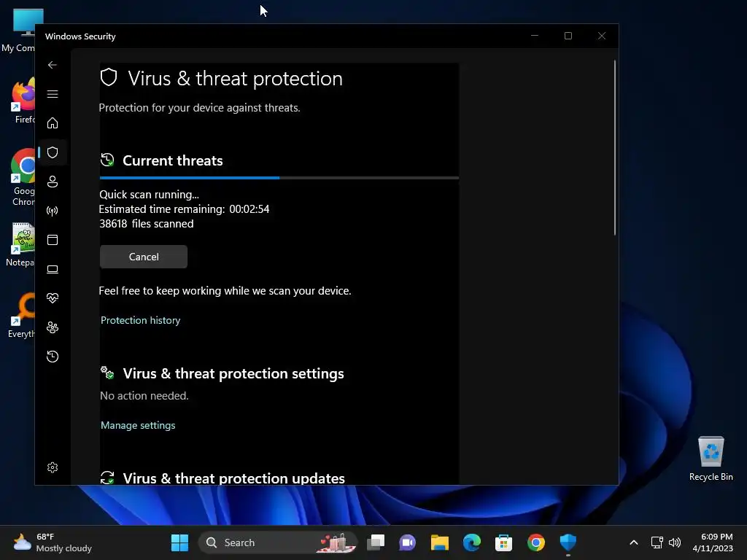Viewport: 747px width, 560px height.
Task: Launch Google Chrome from the taskbar
Action: pos(536,542)
